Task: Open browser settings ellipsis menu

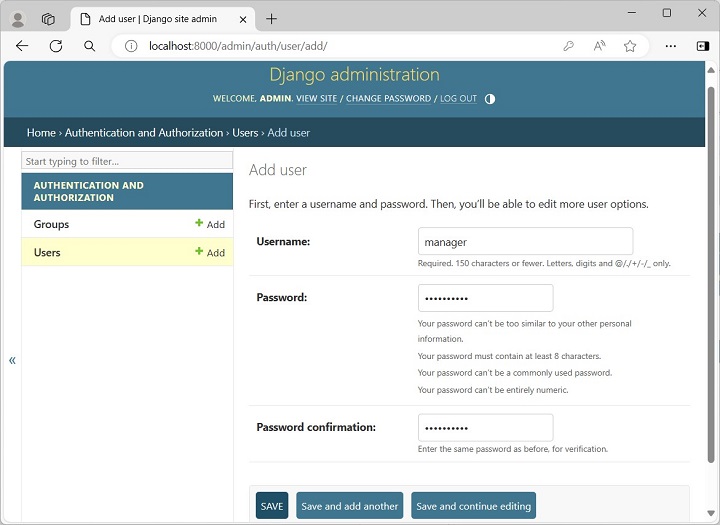Action: point(671,46)
